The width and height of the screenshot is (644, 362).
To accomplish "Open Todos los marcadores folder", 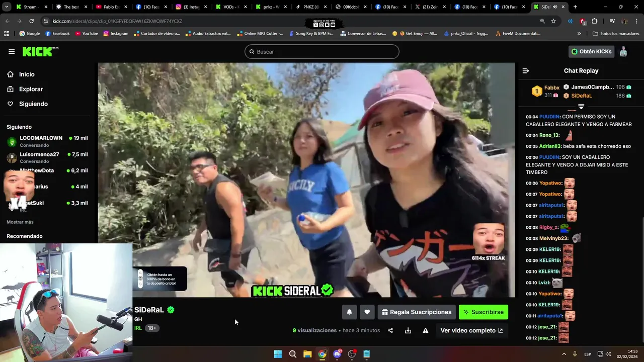I will (616, 34).
